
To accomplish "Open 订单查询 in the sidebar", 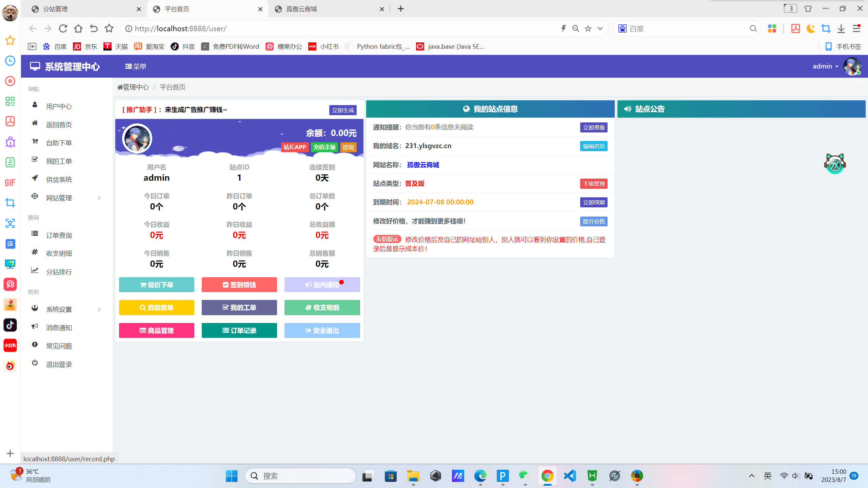I will tap(59, 235).
